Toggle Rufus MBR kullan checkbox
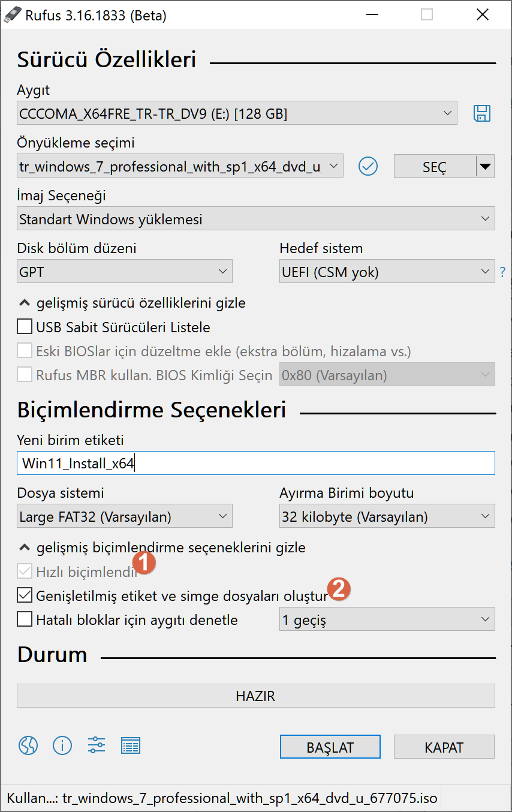 click(25, 375)
